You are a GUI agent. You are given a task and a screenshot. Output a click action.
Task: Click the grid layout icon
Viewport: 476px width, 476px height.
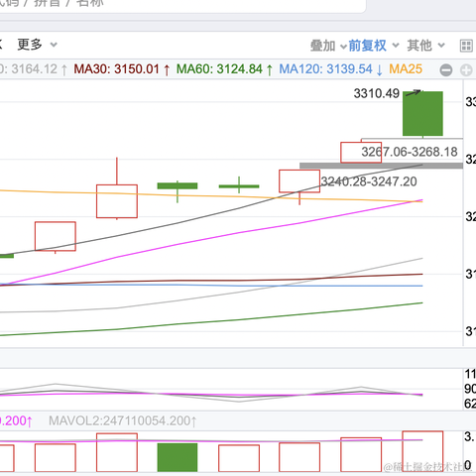click(x=466, y=46)
